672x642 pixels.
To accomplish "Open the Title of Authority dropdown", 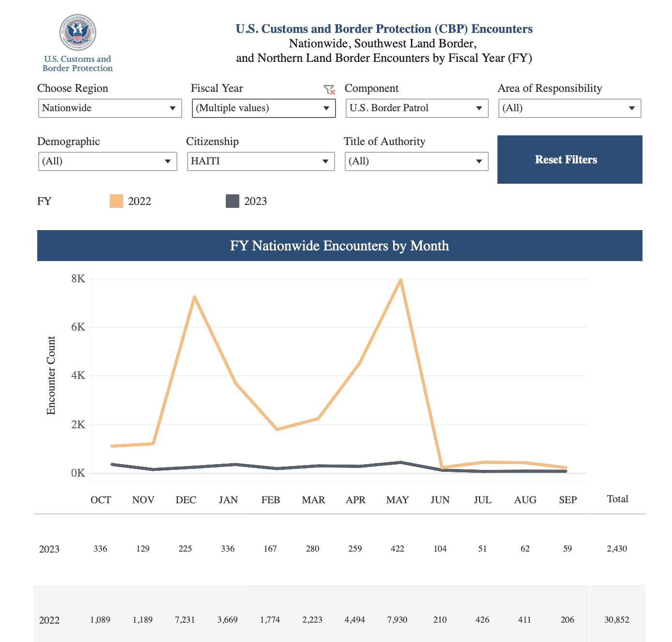I will [417, 161].
